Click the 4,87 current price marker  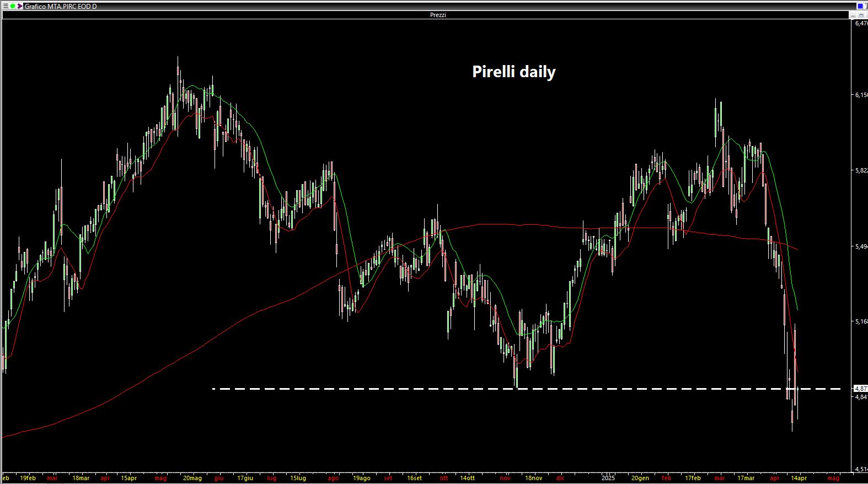[861, 389]
